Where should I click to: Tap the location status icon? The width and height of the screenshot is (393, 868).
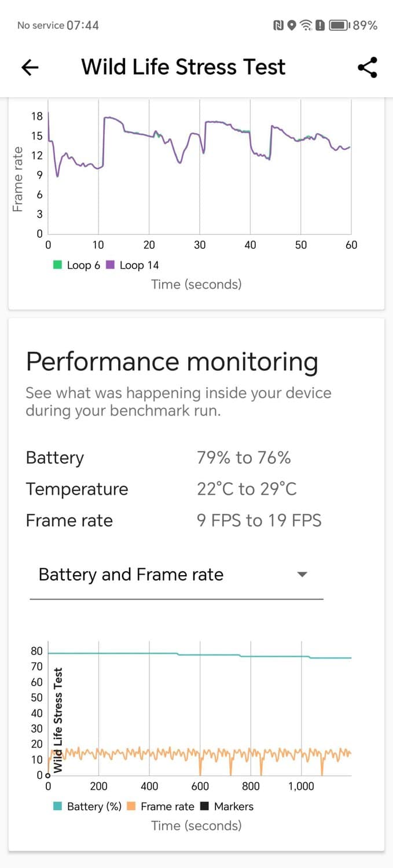click(x=292, y=25)
